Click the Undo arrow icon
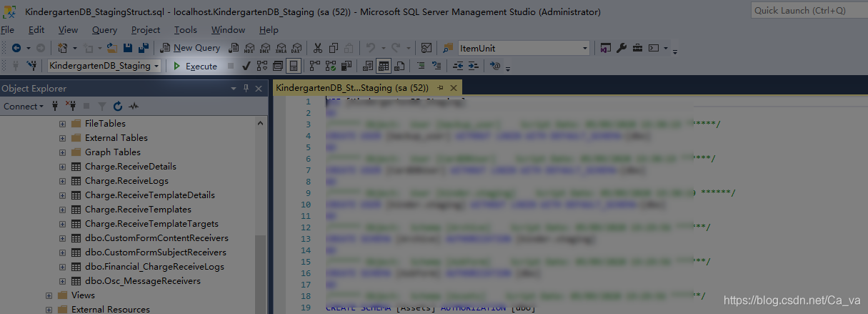The image size is (868, 314). coord(371,48)
